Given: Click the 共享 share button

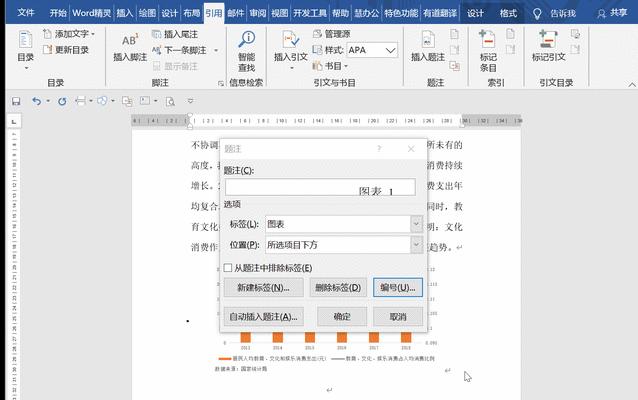Looking at the screenshot, I should pos(612,13).
